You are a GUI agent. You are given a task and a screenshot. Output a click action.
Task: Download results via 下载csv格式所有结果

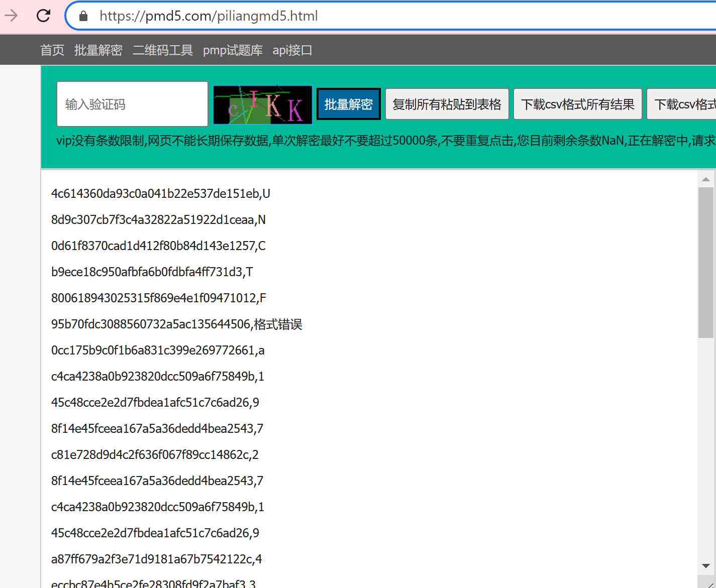click(x=577, y=104)
